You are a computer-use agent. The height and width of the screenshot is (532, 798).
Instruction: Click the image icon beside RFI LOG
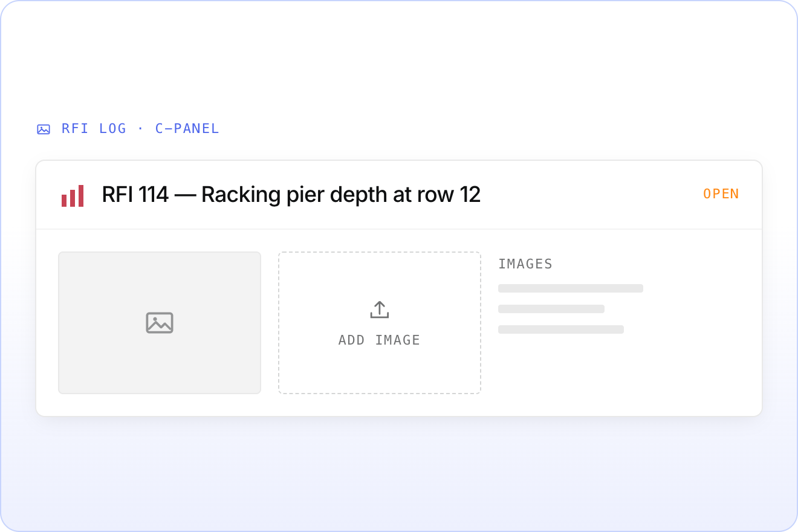(44, 129)
